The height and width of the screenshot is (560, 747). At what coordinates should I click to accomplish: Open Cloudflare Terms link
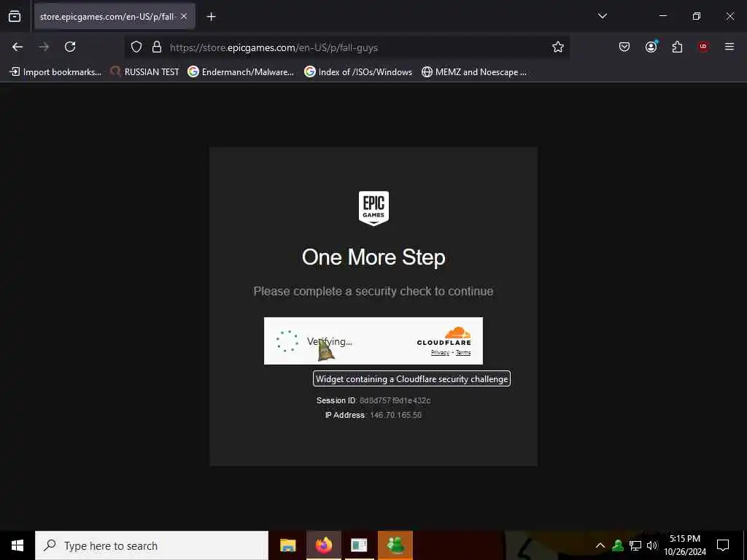(463, 353)
